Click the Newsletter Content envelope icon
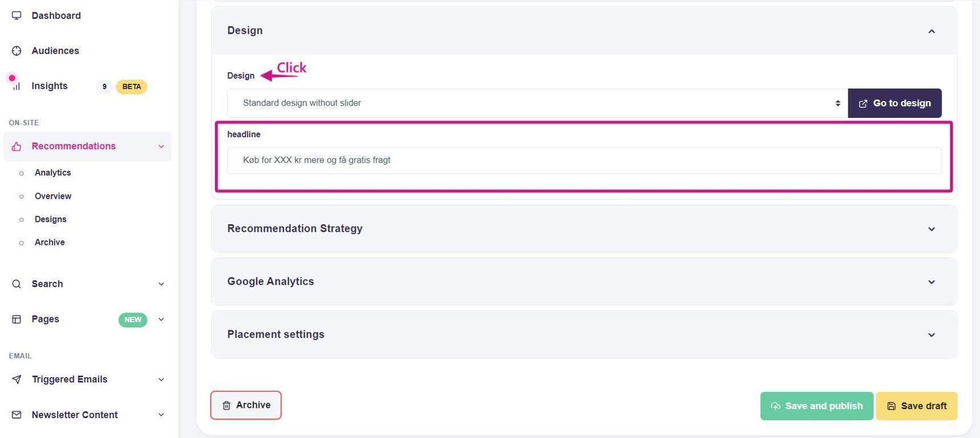This screenshot has width=980, height=438. click(17, 415)
